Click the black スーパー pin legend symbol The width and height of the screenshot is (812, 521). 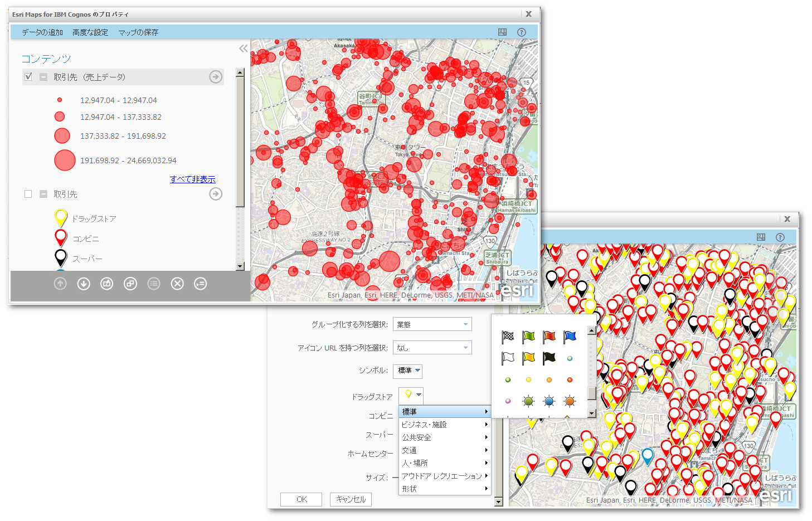click(x=61, y=258)
